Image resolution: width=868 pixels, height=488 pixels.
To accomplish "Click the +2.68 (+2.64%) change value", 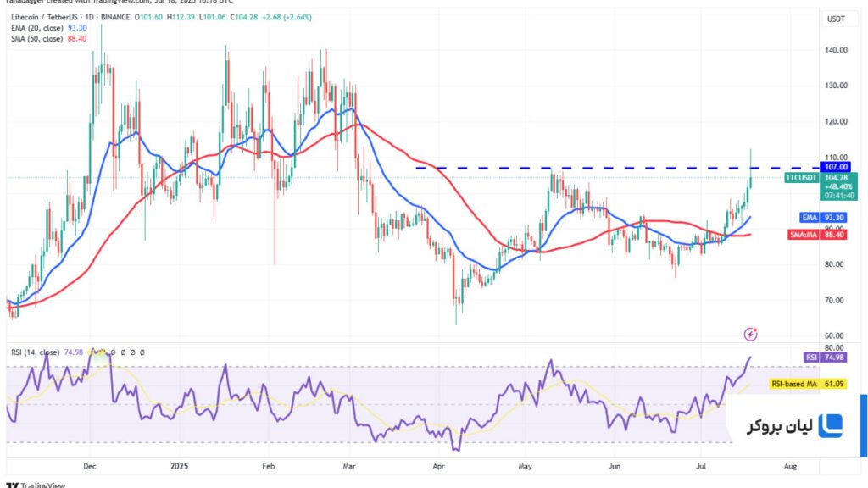I will [x=286, y=17].
